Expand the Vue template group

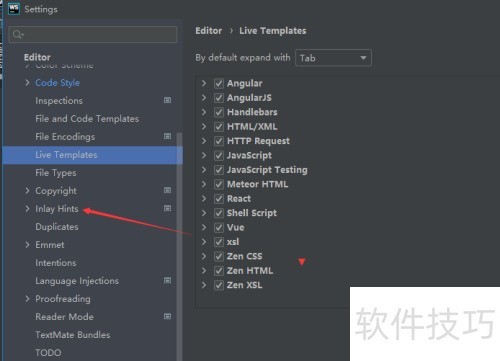click(204, 227)
